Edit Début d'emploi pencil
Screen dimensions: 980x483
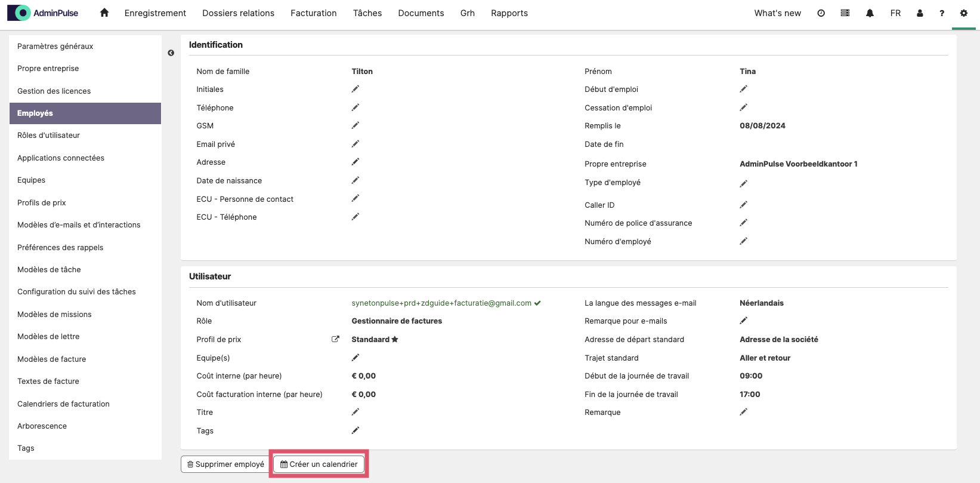[744, 89]
